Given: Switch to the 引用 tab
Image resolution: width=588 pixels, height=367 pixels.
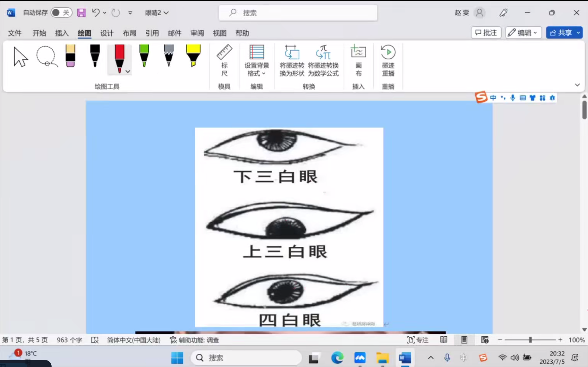Looking at the screenshot, I should point(152,33).
